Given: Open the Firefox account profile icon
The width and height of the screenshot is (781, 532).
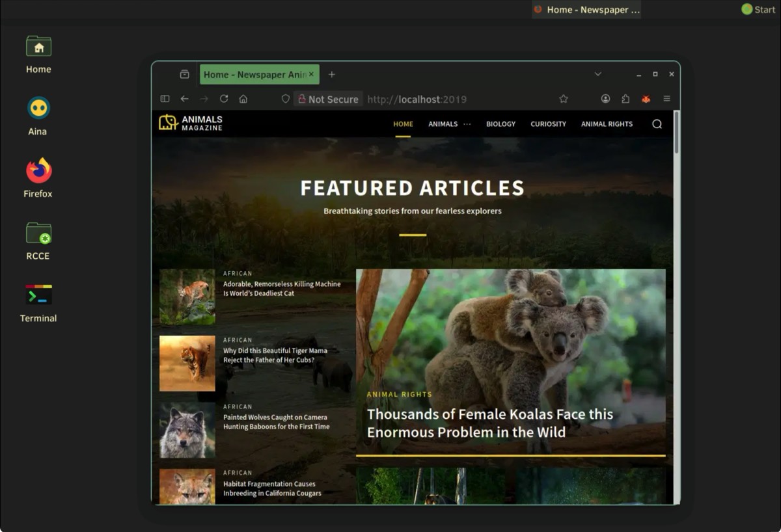Looking at the screenshot, I should [605, 99].
